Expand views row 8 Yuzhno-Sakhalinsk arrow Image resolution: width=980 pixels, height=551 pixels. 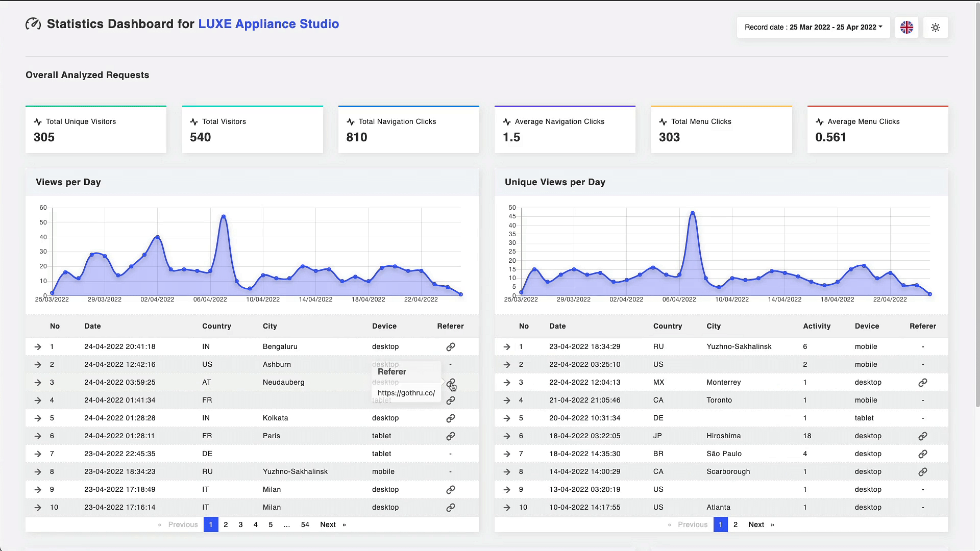click(38, 472)
